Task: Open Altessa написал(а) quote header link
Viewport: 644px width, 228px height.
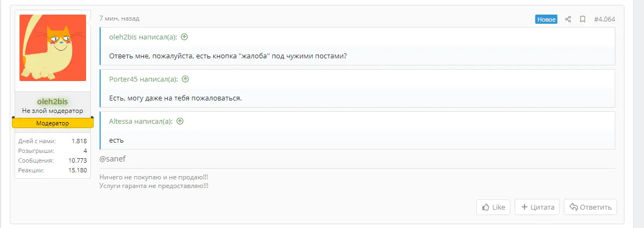Action: coord(141,122)
